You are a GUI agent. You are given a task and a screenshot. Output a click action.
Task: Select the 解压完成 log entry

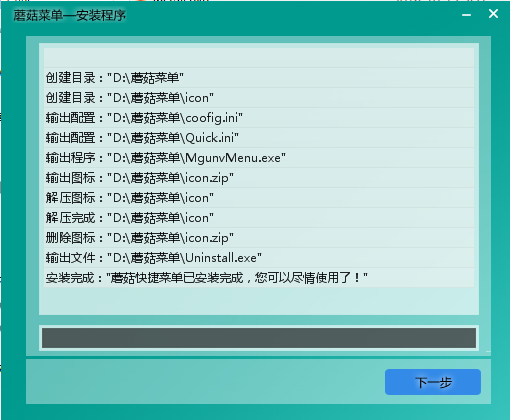point(259,218)
